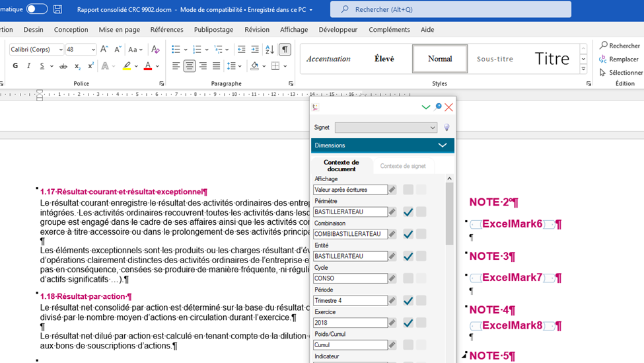Viewport: 644px width, 363px height.
Task: Apply bold (G) formatting
Action: coord(15,65)
